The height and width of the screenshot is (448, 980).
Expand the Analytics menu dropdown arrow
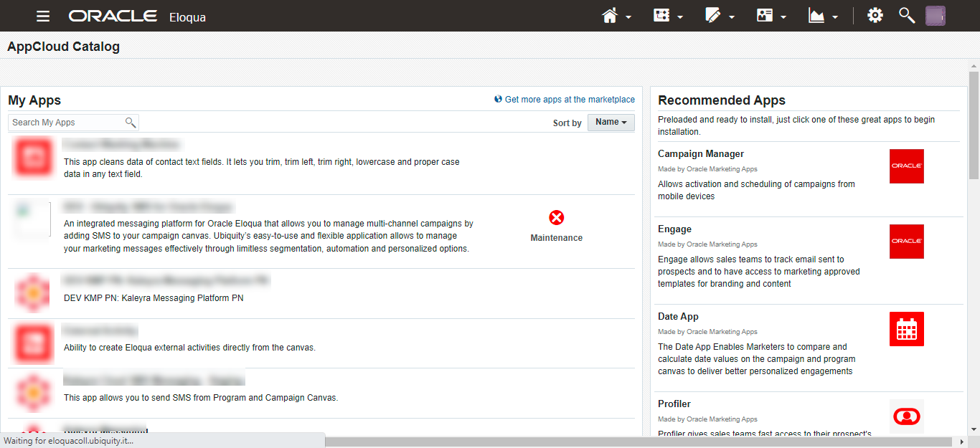835,17
